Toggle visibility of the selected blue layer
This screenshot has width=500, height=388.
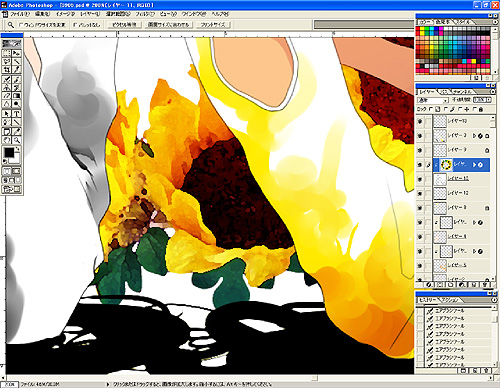(420, 165)
